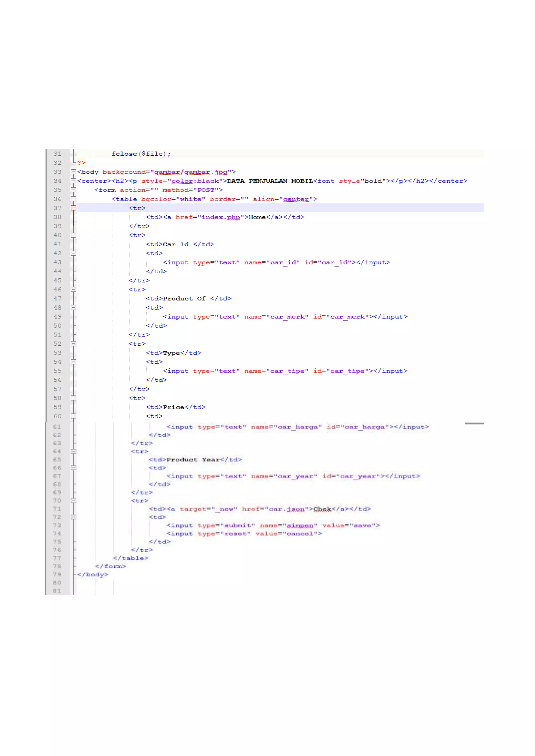Click the 'Type' cell text
This screenshot has height=756, width=535.
point(171,353)
